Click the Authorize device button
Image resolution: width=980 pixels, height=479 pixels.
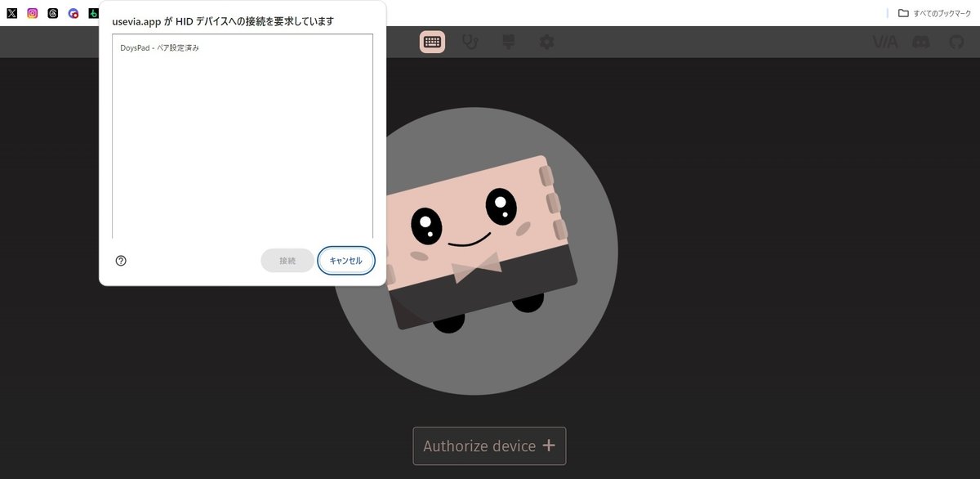[489, 446]
